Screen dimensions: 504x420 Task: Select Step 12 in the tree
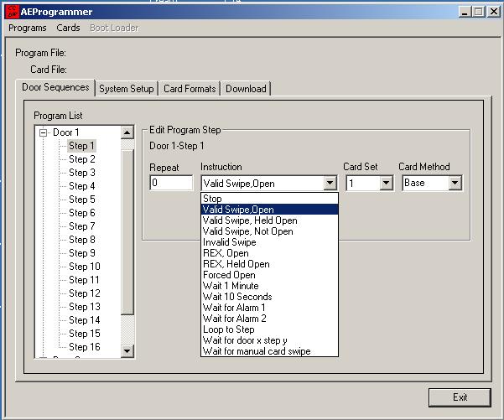(85, 293)
